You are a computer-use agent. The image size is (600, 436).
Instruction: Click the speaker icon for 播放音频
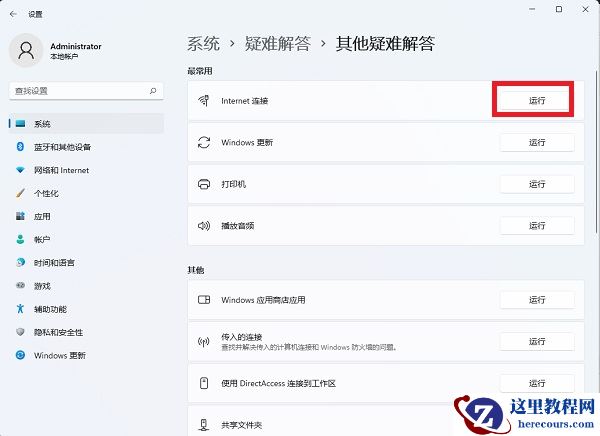tap(204, 226)
